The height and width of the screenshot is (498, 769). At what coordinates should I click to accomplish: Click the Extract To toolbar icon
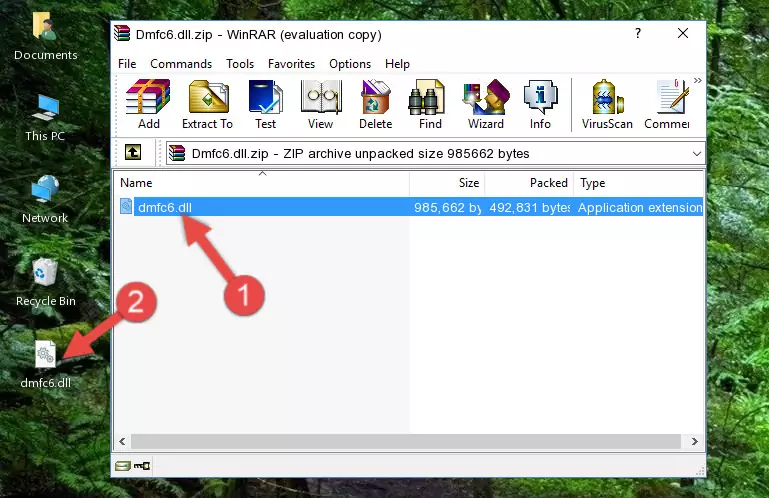click(207, 104)
